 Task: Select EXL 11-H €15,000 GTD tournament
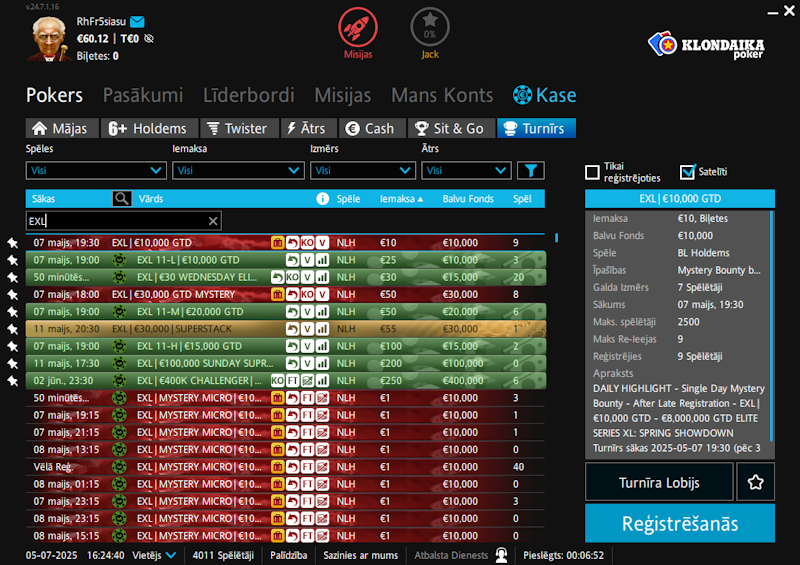click(x=286, y=346)
